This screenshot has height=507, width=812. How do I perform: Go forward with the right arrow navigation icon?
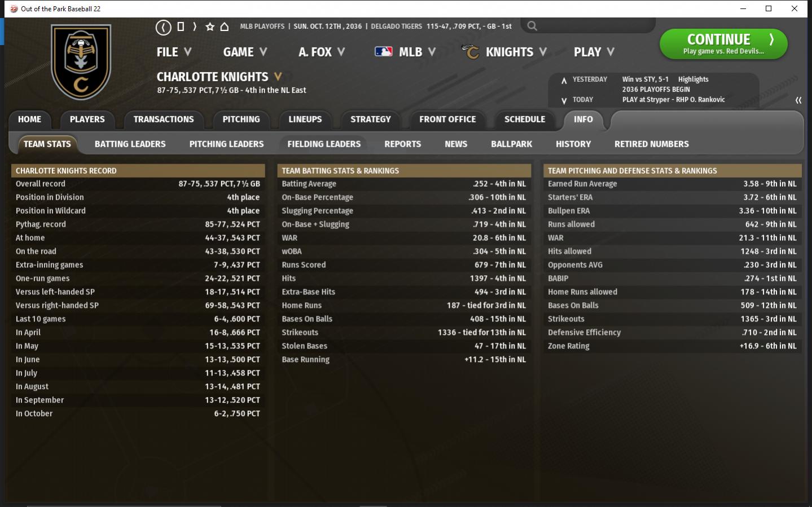195,27
